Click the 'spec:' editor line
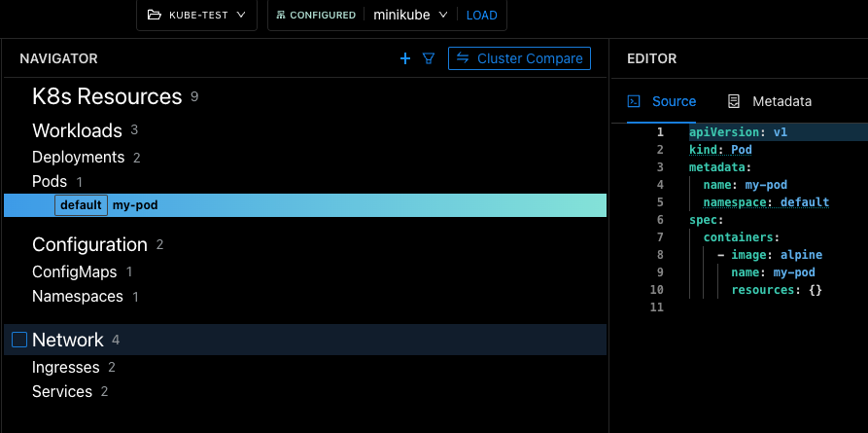Screen dimensions: 868x433 pyautogui.click(x=707, y=220)
